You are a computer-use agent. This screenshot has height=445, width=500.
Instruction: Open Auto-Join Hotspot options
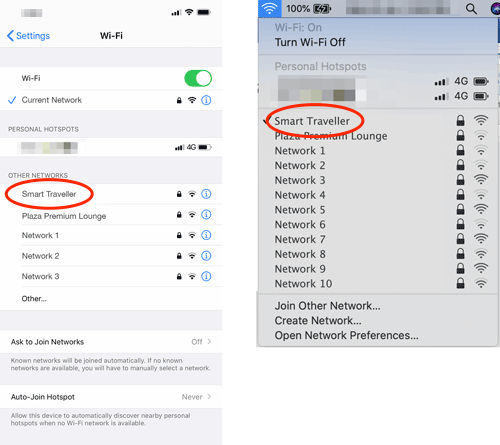(x=111, y=397)
